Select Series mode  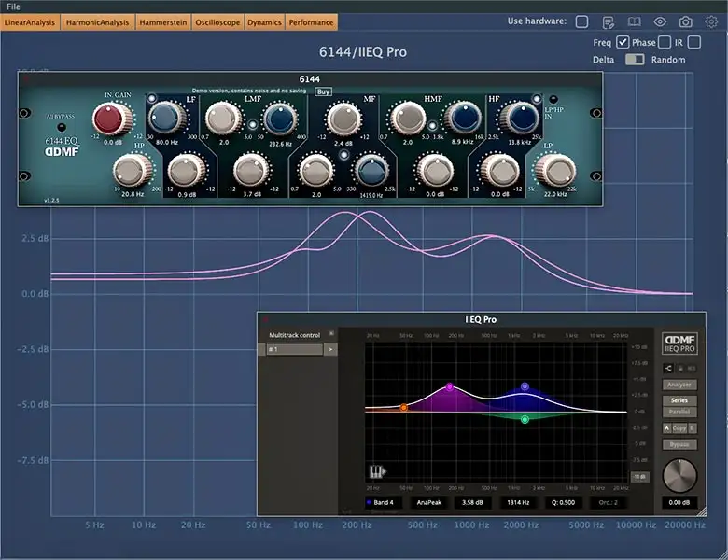679,400
